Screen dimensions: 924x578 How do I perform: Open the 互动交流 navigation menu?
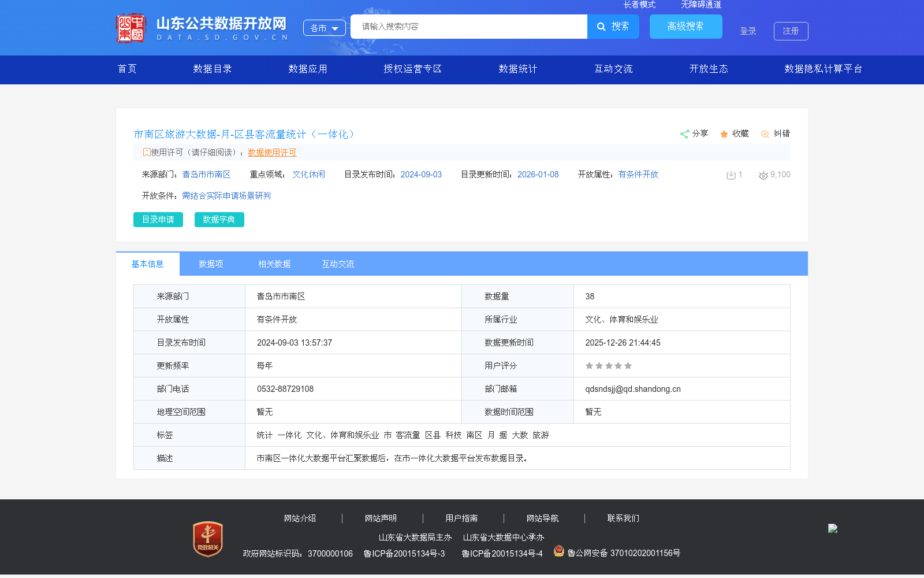(614, 69)
